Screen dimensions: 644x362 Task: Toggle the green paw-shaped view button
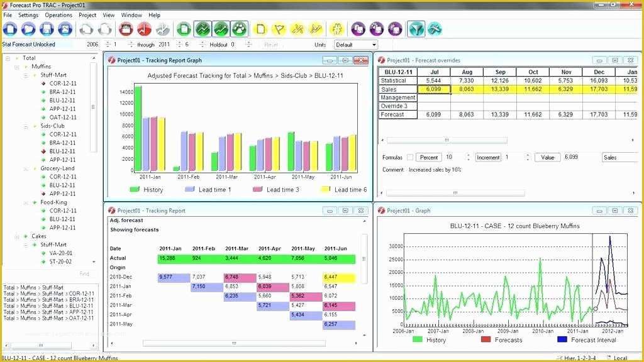click(239, 29)
